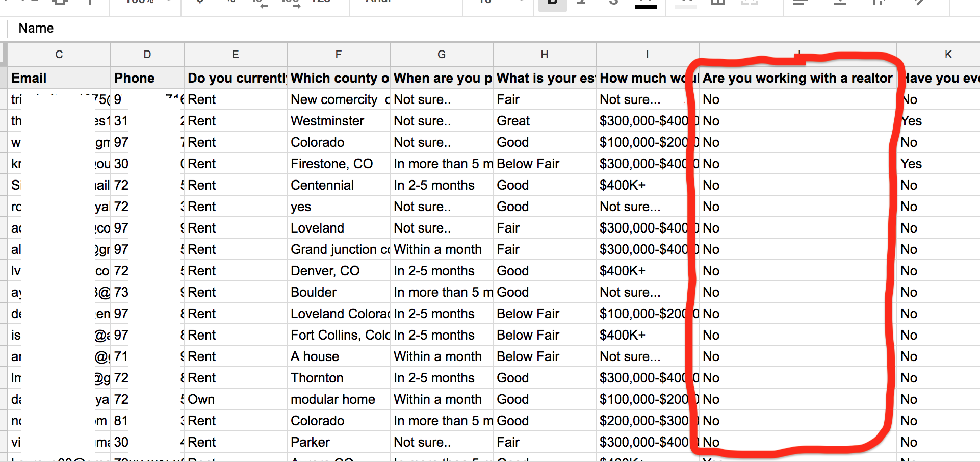Select the 'Are you working with a realtor' cell
The image size is (980, 462).
797,78
